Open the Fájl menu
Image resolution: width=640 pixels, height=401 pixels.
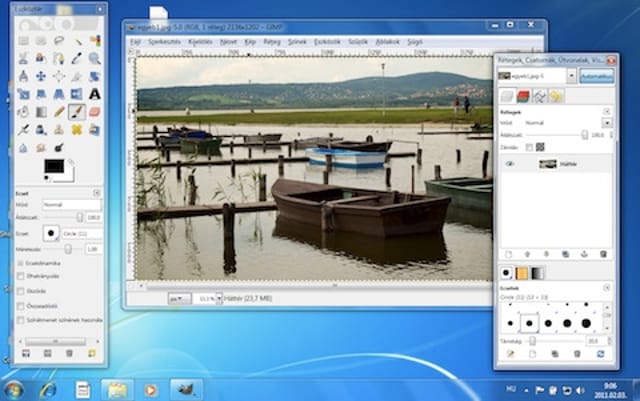pyautogui.click(x=135, y=42)
